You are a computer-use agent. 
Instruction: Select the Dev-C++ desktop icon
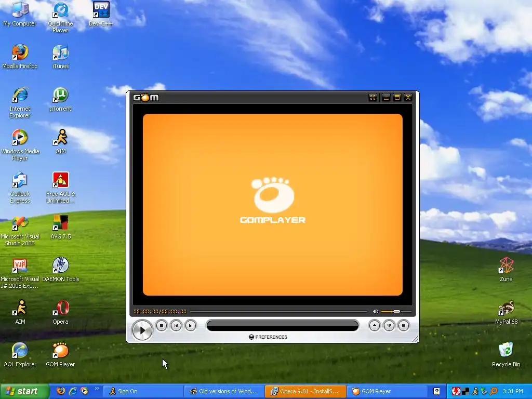point(101,14)
